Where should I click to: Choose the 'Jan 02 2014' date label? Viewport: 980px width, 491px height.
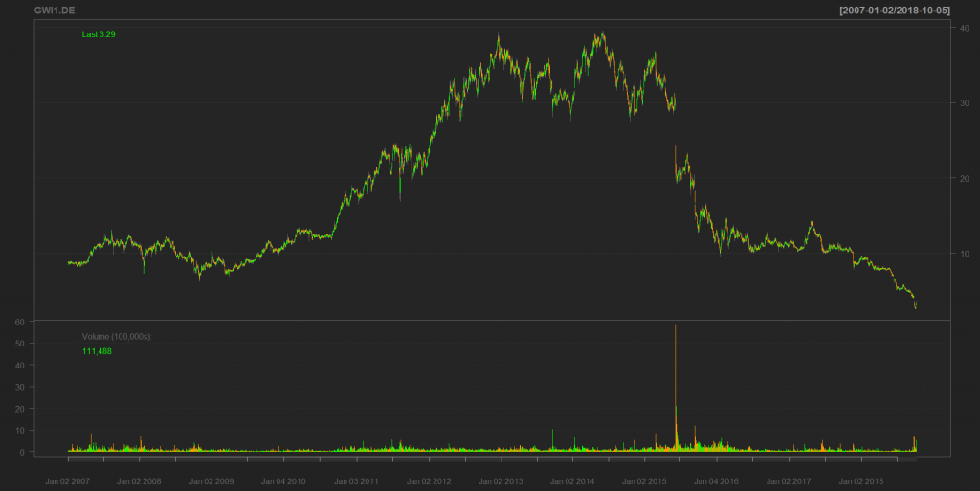572,481
